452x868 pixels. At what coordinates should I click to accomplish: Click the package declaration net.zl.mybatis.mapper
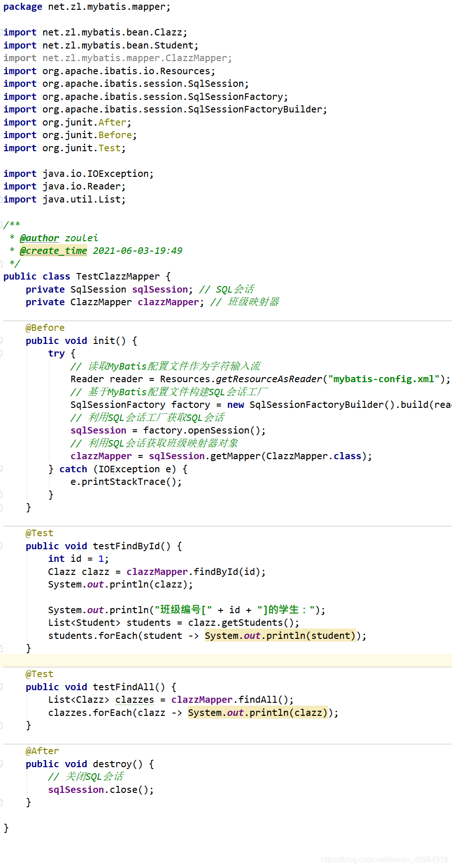[x=87, y=7]
